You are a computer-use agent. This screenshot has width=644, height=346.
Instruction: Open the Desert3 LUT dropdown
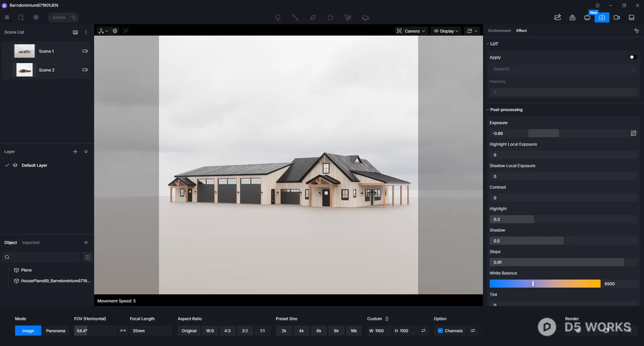point(563,69)
